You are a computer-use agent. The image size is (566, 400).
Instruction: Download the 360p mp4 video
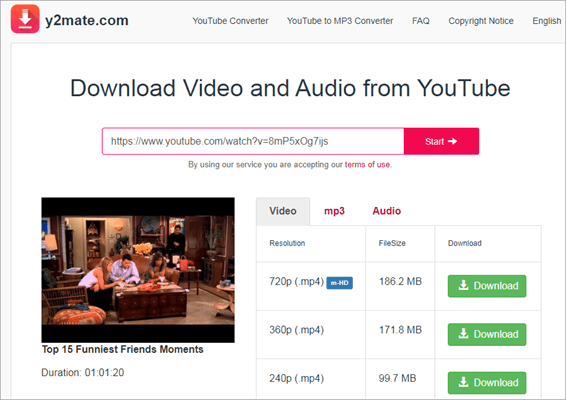coord(487,334)
